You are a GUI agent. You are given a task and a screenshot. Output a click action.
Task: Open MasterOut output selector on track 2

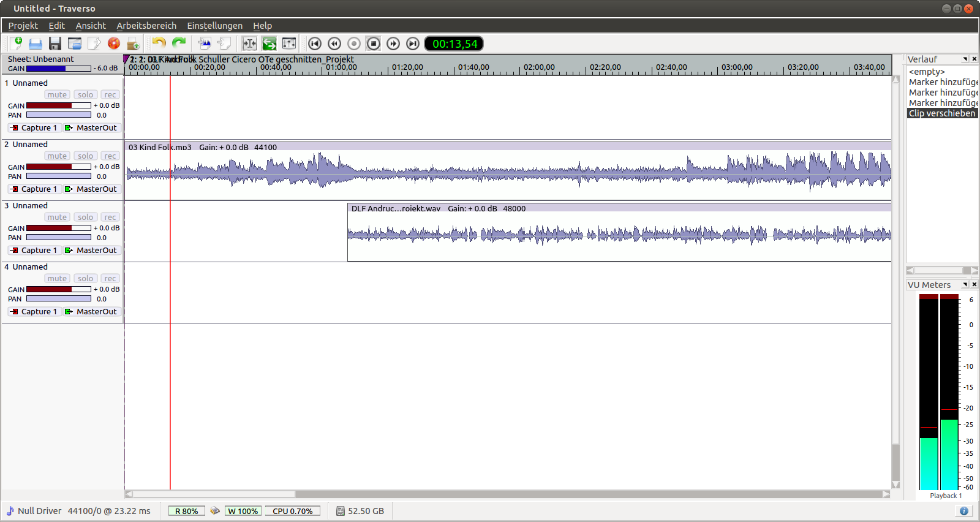(91, 189)
